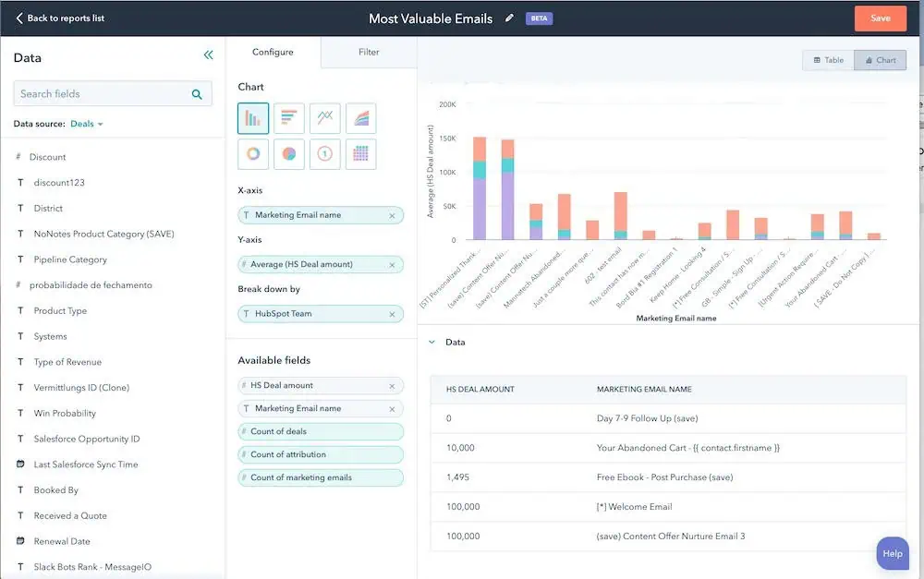Click the [*] Welcome Email row
Viewport: 924px width, 579px height.
(668, 507)
